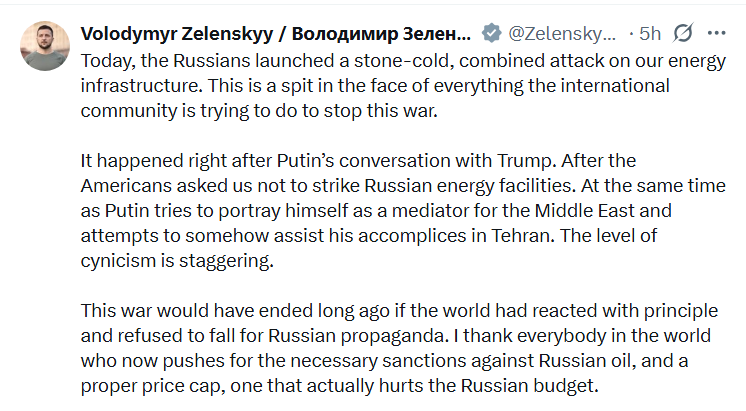Click the line about Putin's conversation with Trump

[358, 161]
